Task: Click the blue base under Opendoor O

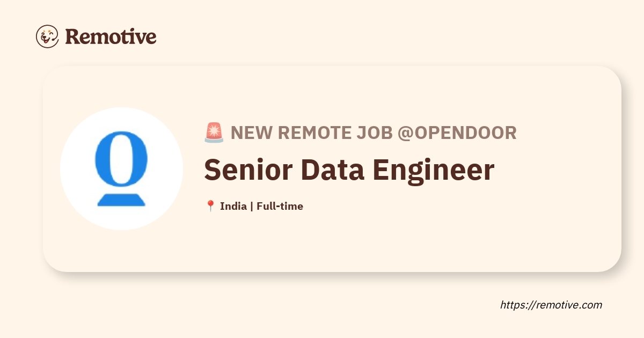Action: (x=121, y=199)
